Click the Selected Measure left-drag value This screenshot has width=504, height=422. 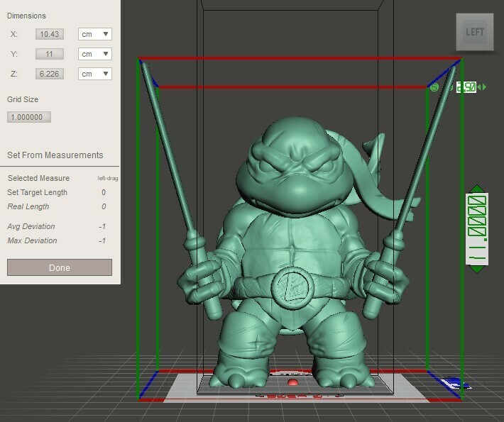click(x=107, y=178)
